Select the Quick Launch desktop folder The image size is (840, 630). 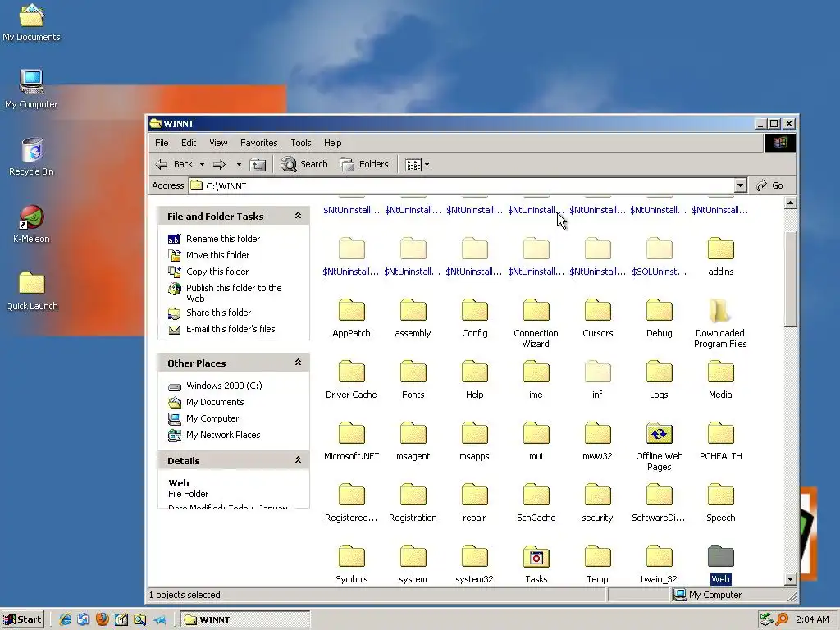(x=32, y=290)
